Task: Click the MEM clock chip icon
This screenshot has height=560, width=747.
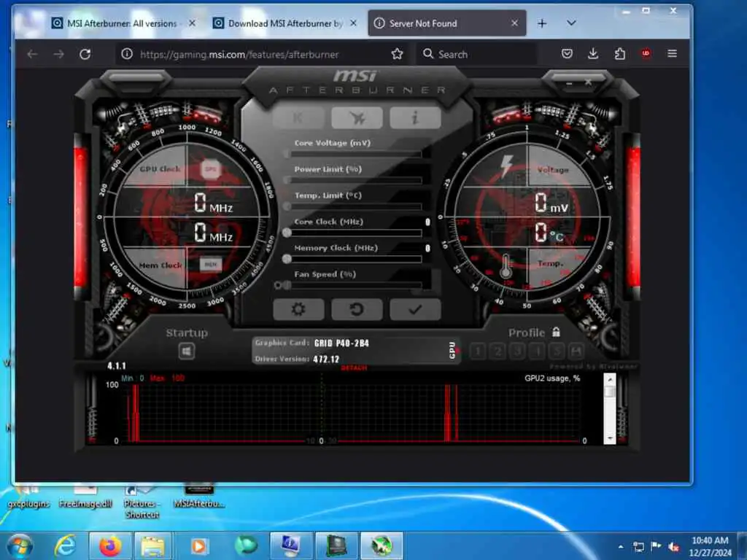Action: pos(211,264)
